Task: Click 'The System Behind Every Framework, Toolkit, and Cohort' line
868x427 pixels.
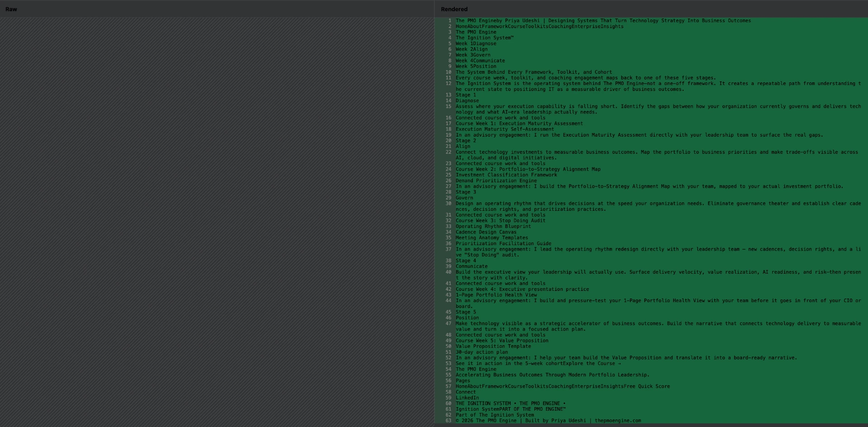Action: coord(534,72)
